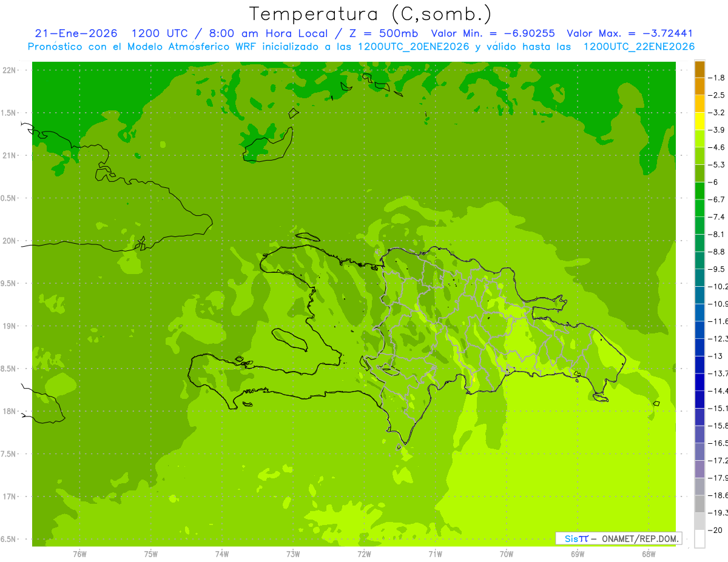Click the "75W" longitude axis label
The width and height of the screenshot is (728, 562).
point(151,554)
